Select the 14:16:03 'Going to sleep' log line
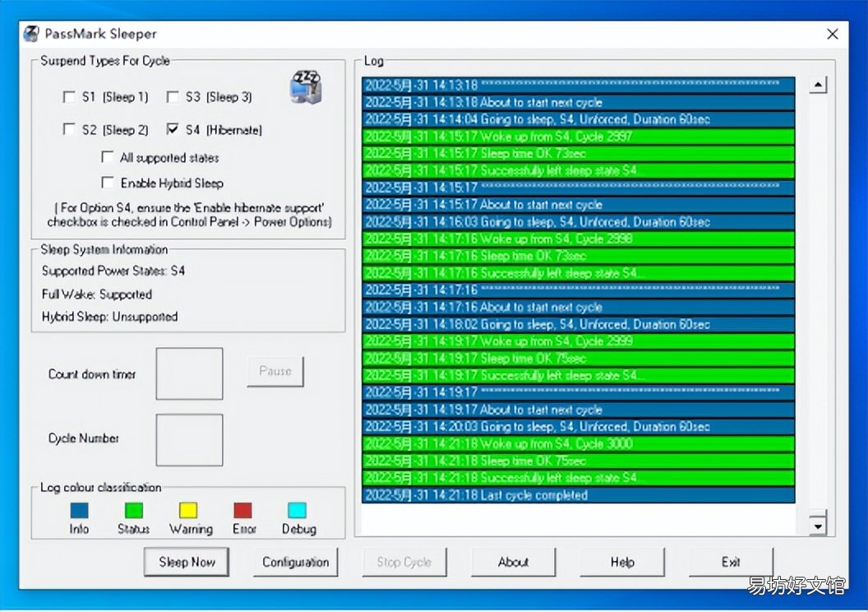Viewport: 868px width, 612px height. coord(579,221)
